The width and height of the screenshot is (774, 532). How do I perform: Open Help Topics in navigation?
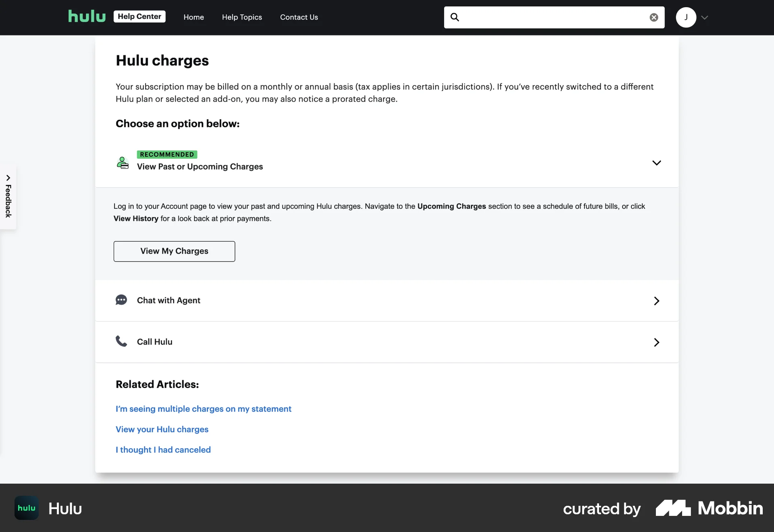242,17
